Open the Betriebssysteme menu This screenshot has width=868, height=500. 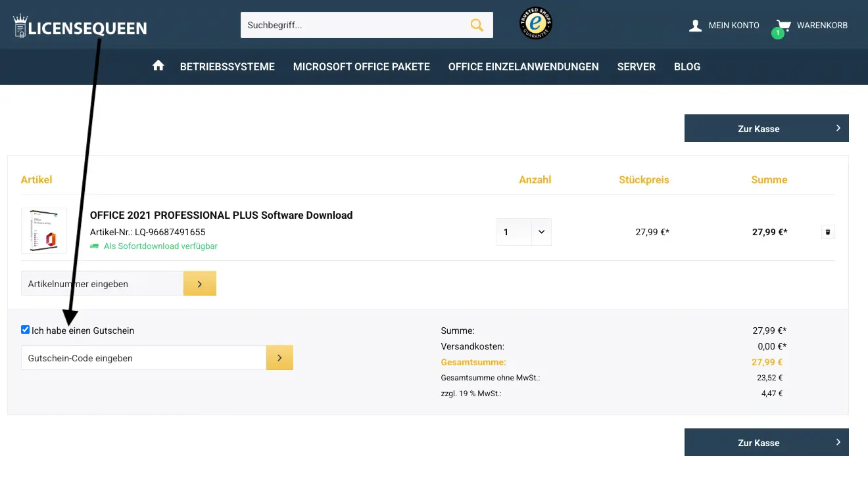227,66
